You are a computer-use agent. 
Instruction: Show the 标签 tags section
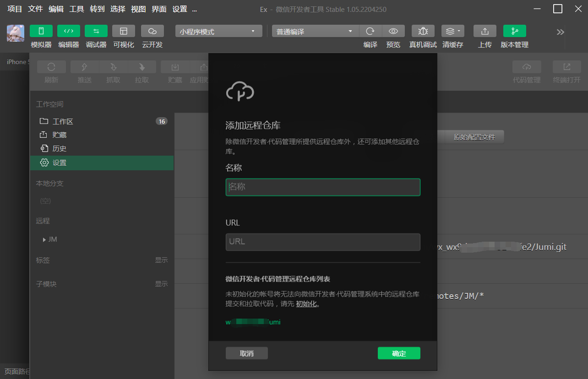[x=161, y=260]
